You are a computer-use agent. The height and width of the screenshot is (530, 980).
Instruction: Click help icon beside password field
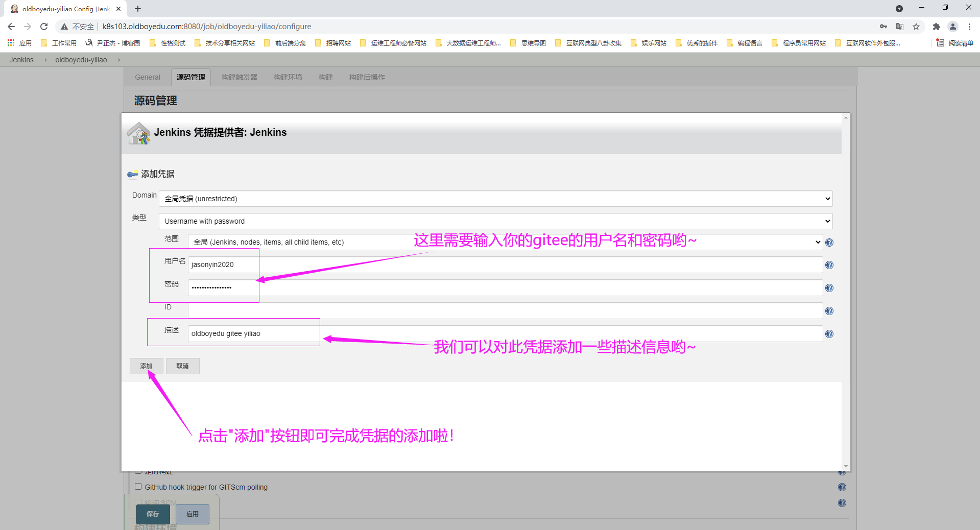(829, 288)
